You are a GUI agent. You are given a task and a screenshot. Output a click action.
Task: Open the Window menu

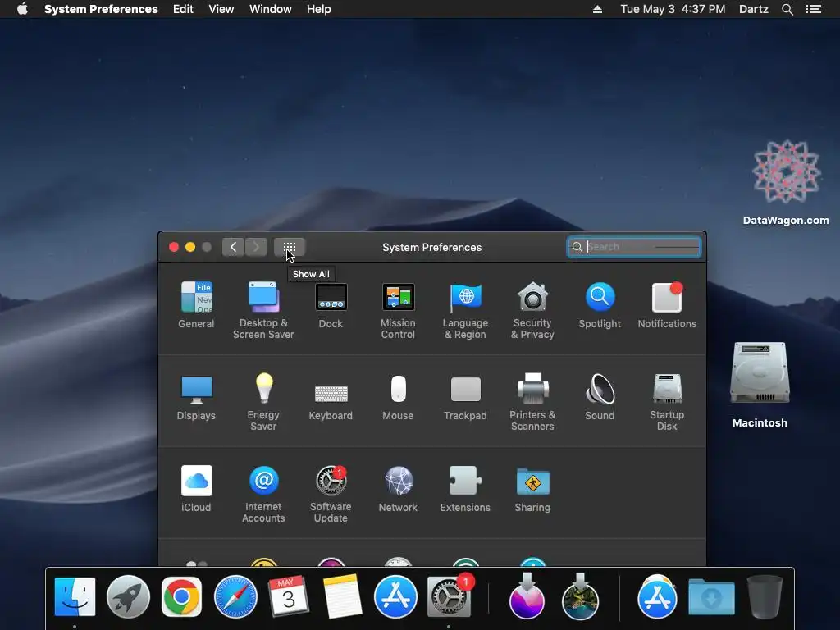(x=270, y=9)
